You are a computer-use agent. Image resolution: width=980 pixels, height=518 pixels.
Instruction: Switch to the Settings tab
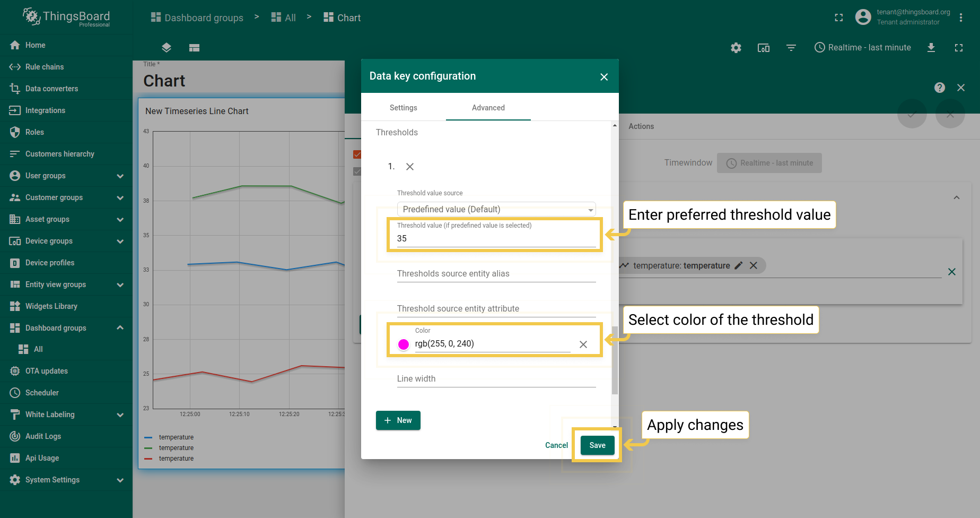tap(403, 108)
